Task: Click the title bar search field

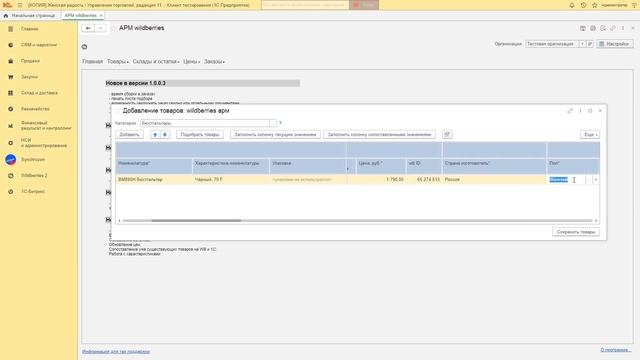Action: pos(305,5)
